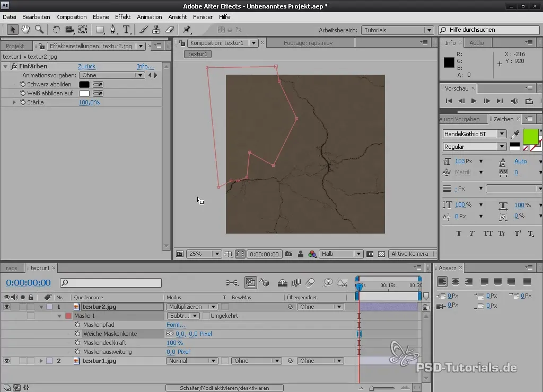543x392 pixels.
Task: Click Schalter/Modi aktivieren/deaktivieren button
Action: point(224,388)
